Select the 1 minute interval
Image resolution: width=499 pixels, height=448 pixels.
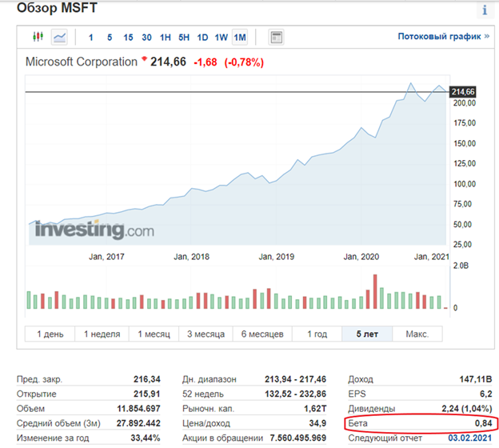[x=90, y=38]
